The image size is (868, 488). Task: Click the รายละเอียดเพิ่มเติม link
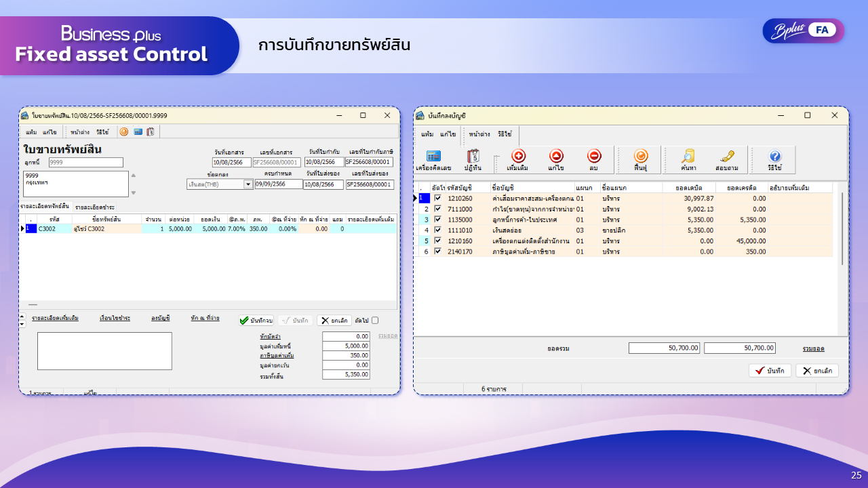[55, 318]
